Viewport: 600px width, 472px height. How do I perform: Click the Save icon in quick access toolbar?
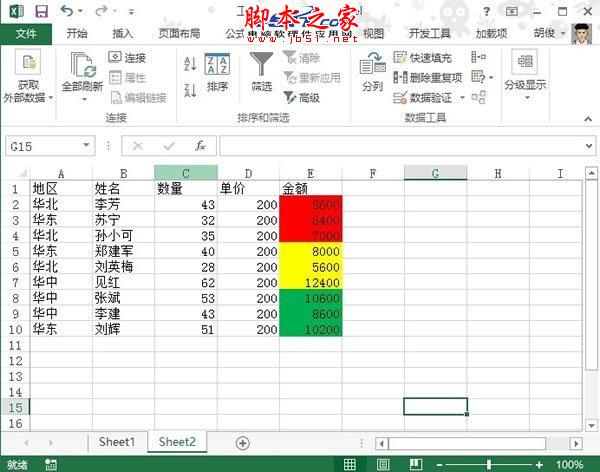[41, 11]
